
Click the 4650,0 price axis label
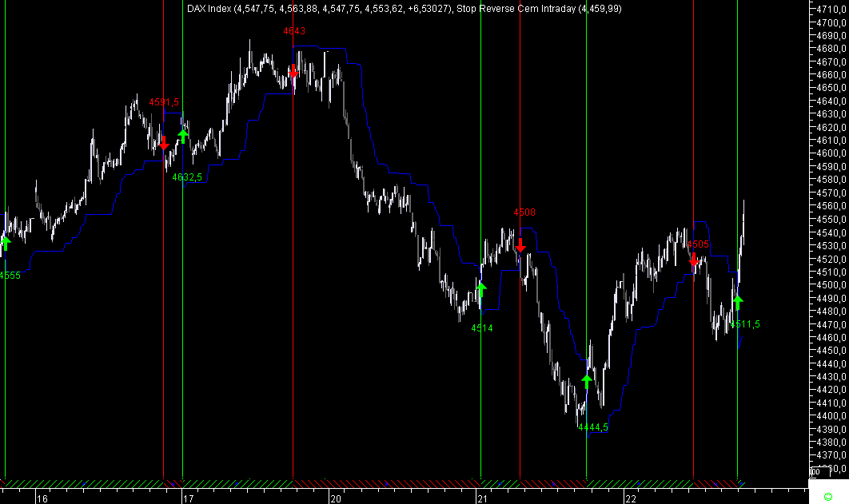tap(831, 88)
